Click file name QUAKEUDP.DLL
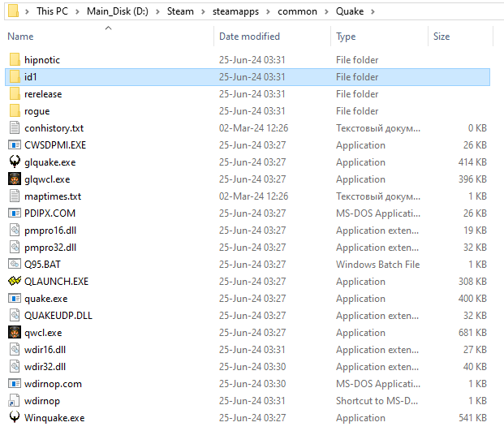This screenshot has width=504, height=431. pyautogui.click(x=58, y=316)
